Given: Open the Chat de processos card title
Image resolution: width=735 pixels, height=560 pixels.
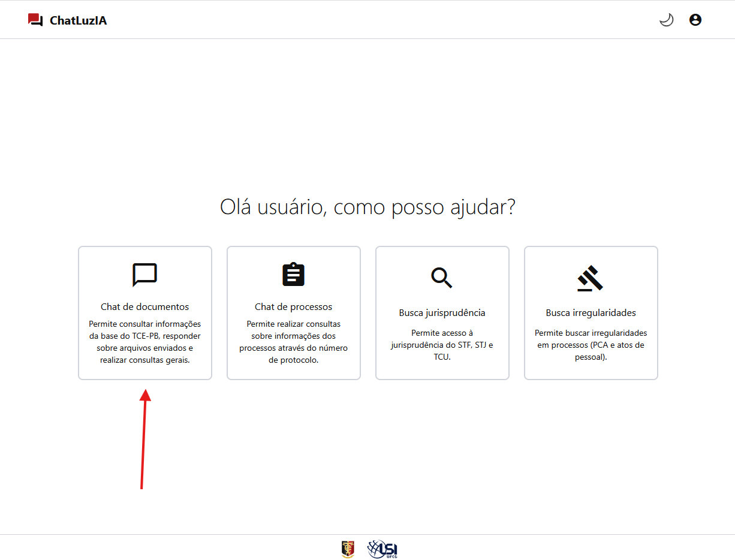Looking at the screenshot, I should coord(294,307).
